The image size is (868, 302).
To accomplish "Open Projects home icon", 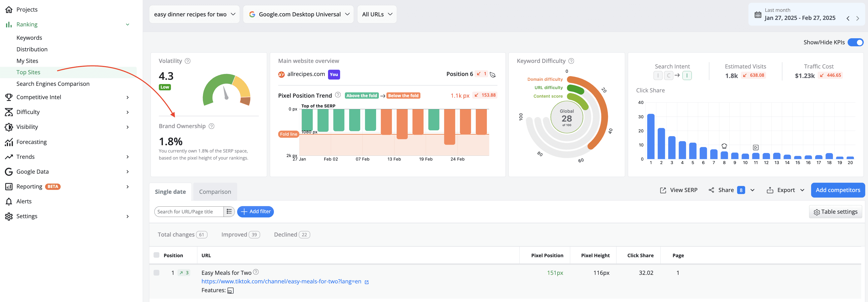I will pos(9,9).
